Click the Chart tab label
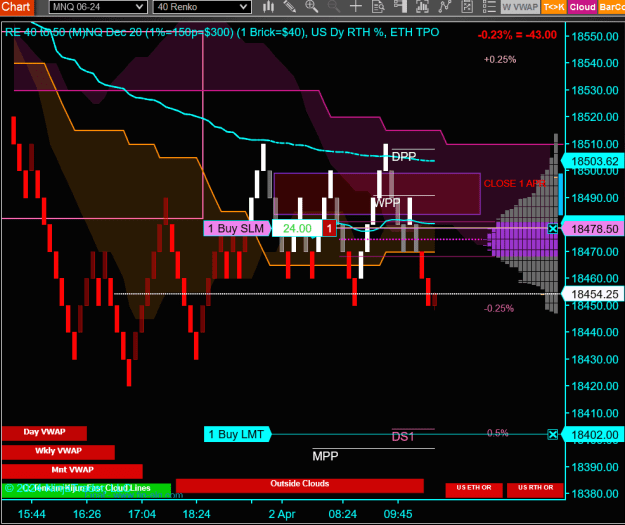625x525 pixels. point(16,7)
